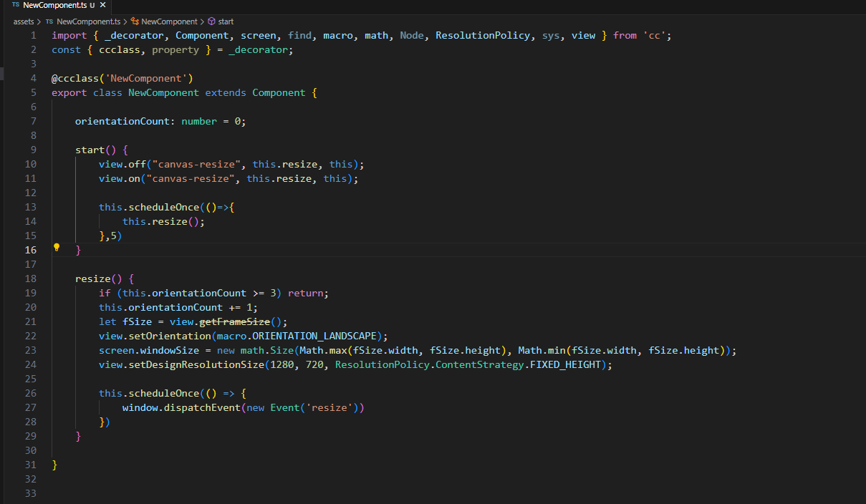Click setOrientation on line 22
This screenshot has height=504, width=866.
[170, 336]
